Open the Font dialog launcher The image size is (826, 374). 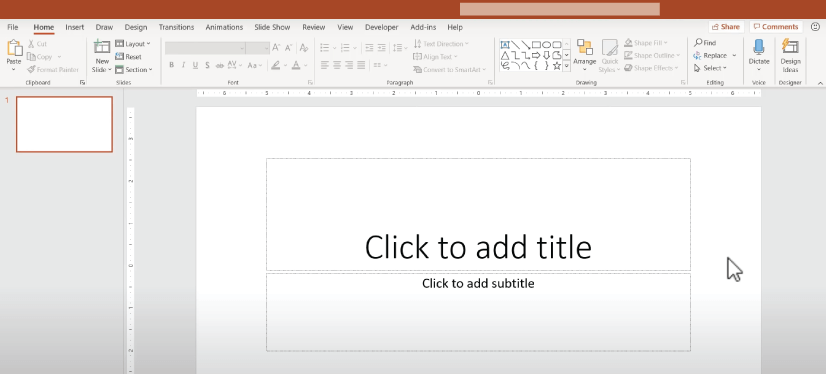310,83
